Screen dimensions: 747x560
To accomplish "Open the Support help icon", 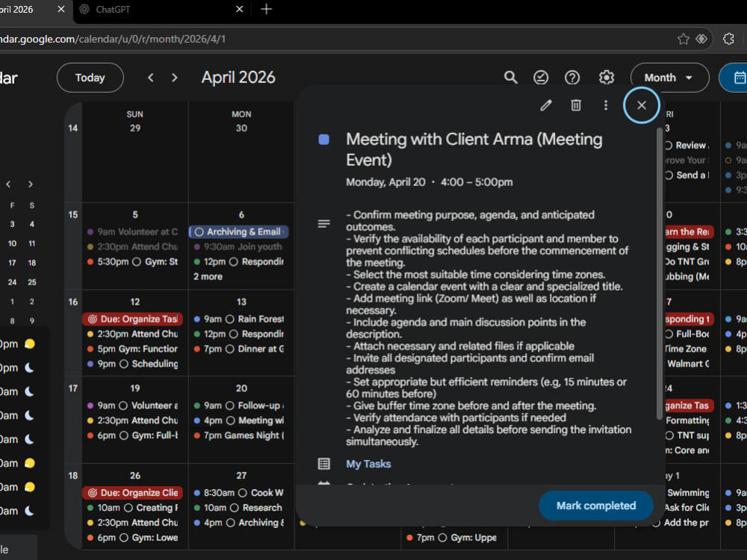I will click(x=572, y=78).
